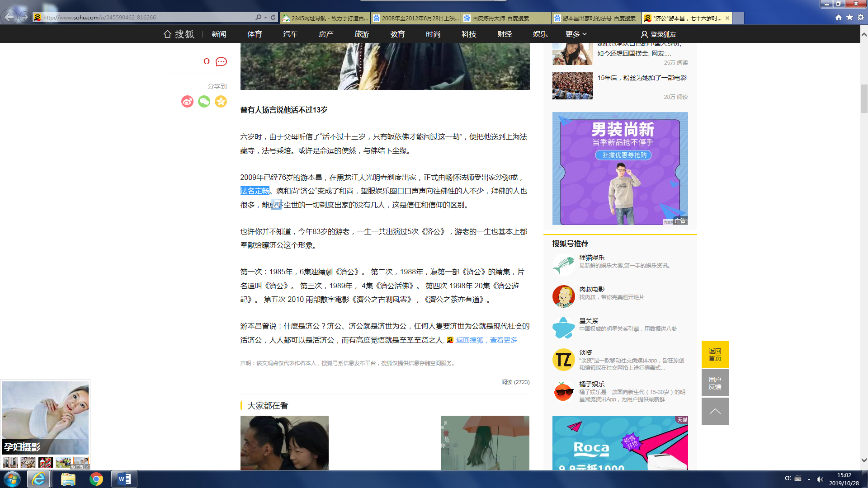Screen dimensions: 868x488
Task: Open browser settings gear icon
Action: pyautogui.click(x=861, y=17)
